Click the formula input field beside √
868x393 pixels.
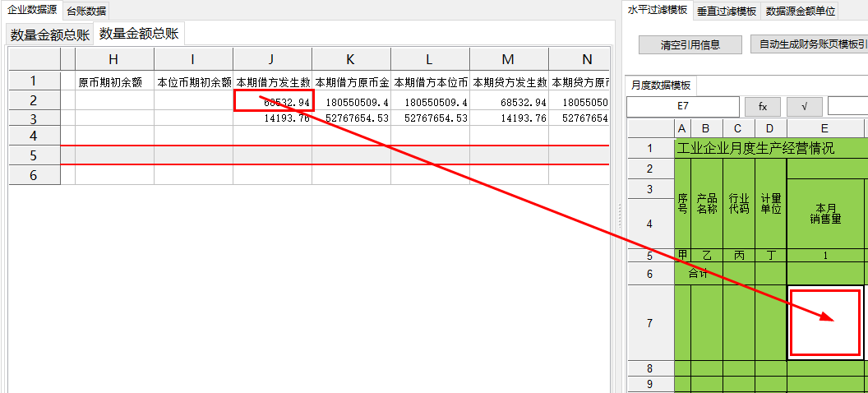(847, 107)
